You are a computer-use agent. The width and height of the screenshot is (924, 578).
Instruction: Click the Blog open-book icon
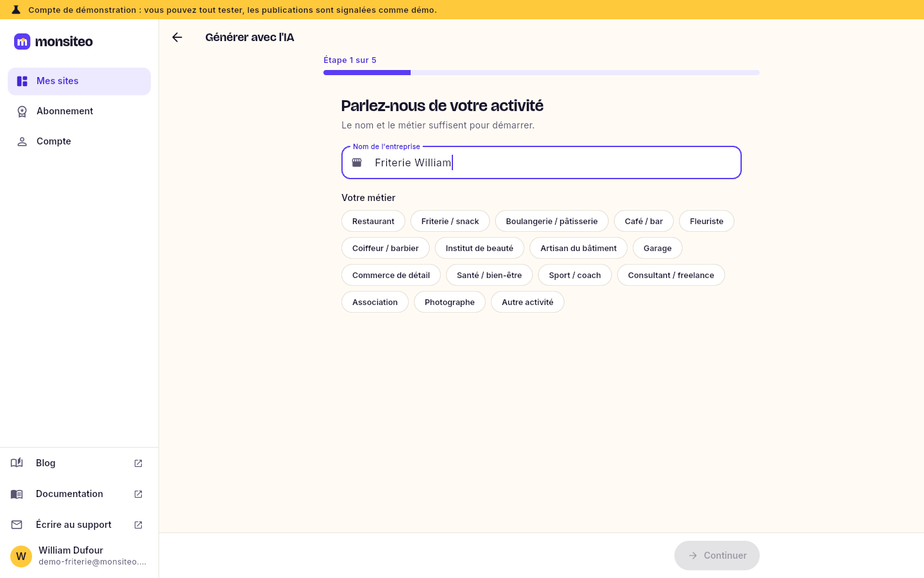pos(17,463)
